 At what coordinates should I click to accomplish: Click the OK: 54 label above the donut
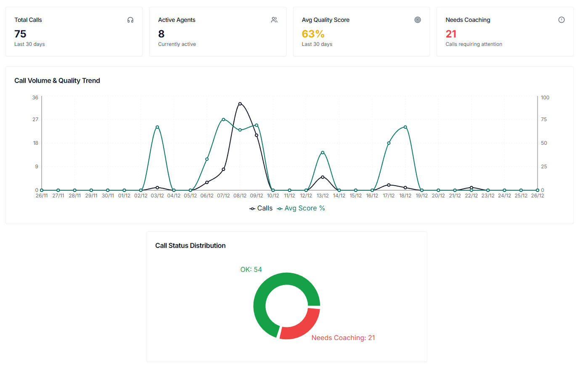251,269
